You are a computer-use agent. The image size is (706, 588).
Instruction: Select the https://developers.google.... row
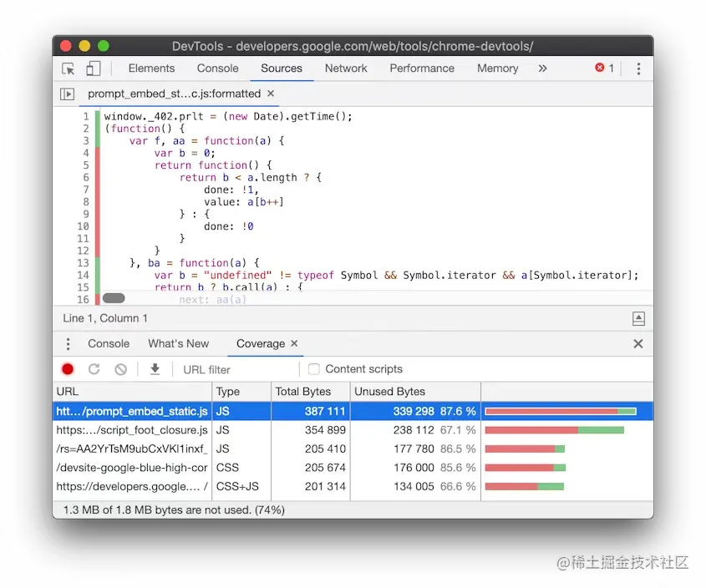[x=353, y=487]
